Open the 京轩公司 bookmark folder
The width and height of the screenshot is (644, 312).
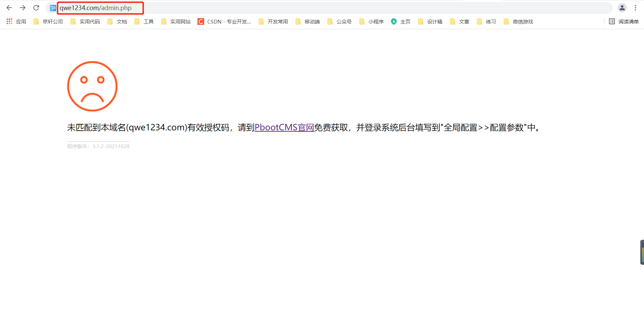(x=48, y=21)
